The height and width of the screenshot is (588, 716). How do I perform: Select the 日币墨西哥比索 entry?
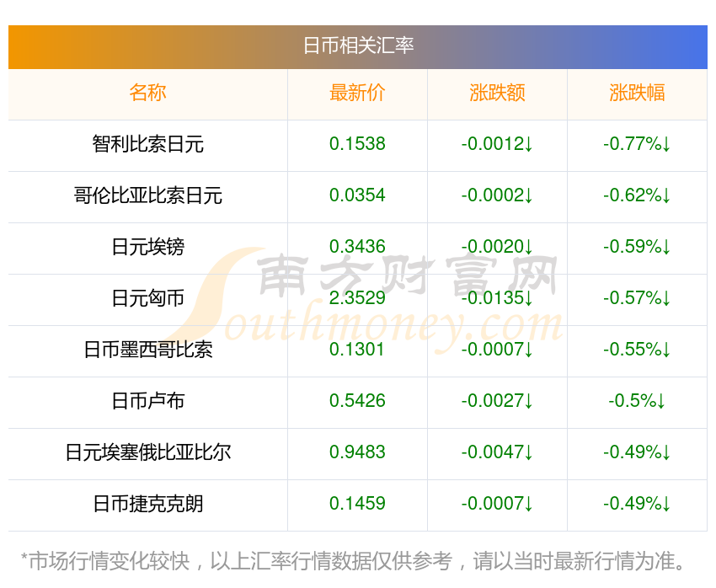point(148,350)
